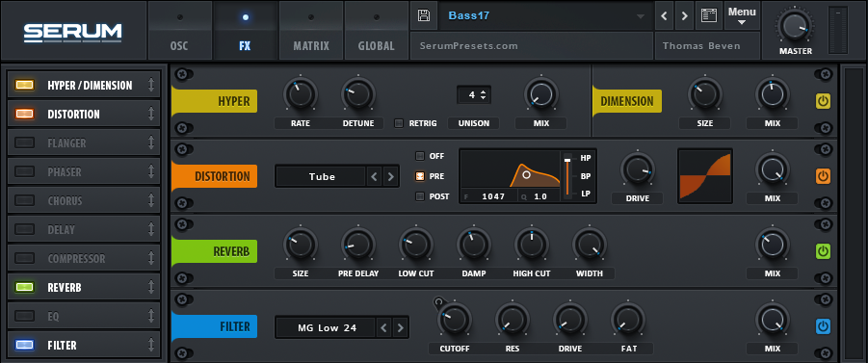Enable Flanger in the effects rack list

24,143
